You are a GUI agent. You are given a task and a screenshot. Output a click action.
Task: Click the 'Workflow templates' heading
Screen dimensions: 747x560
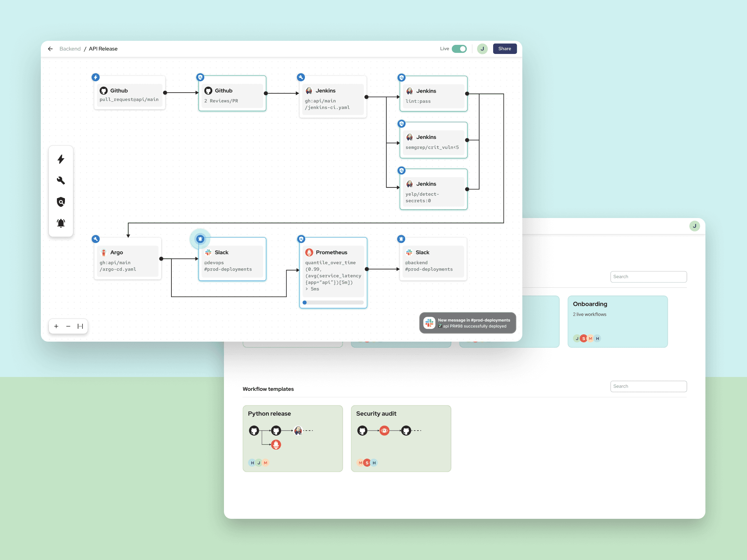pos(268,389)
